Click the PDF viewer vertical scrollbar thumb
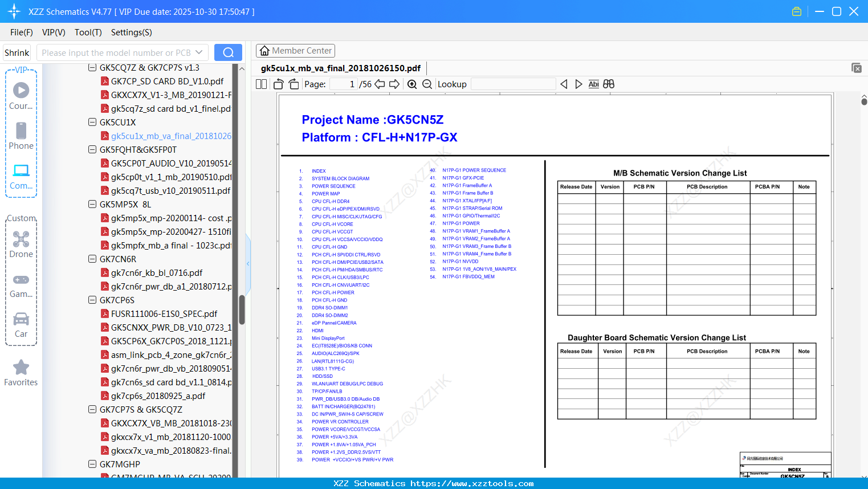Viewport: 868px width, 489px height. pos(864,101)
